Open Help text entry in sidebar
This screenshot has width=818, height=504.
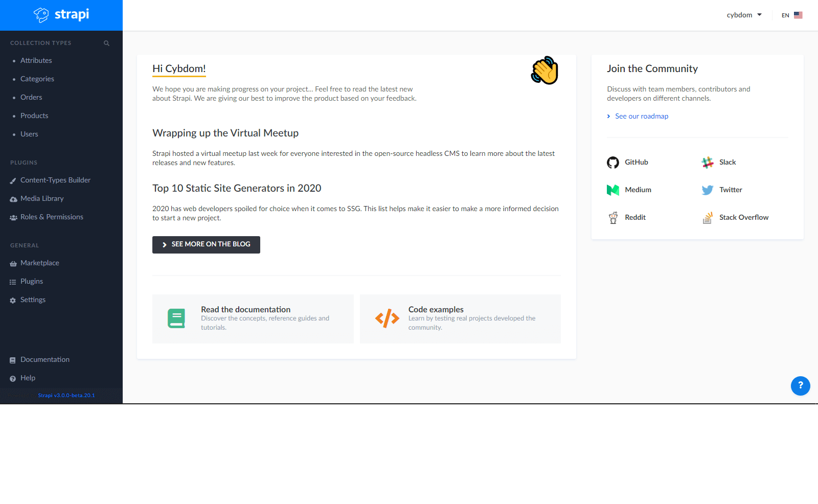point(28,378)
